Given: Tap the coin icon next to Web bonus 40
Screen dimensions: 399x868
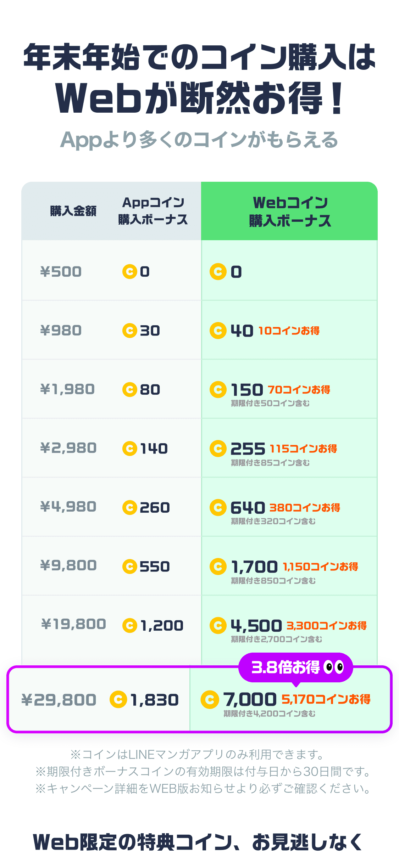Looking at the screenshot, I should (x=218, y=331).
